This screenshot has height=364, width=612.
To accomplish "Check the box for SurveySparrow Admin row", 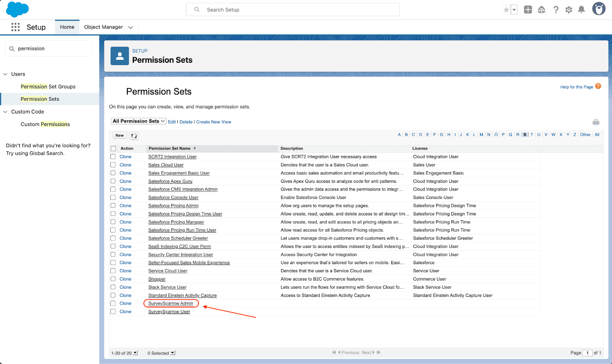I will [113, 304].
